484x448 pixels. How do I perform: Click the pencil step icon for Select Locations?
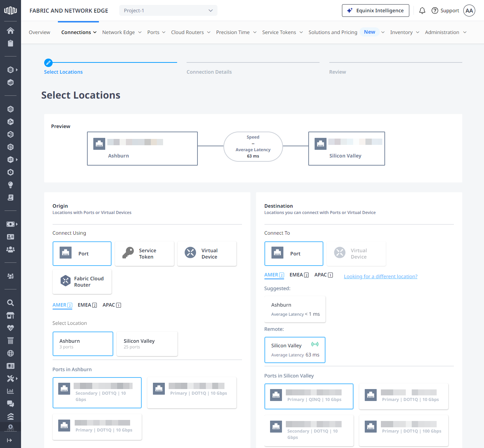click(x=48, y=63)
